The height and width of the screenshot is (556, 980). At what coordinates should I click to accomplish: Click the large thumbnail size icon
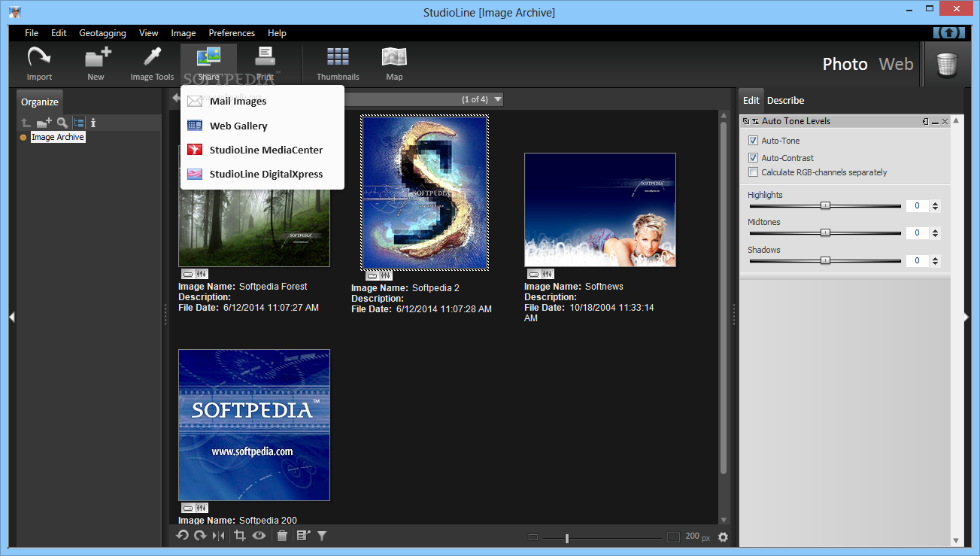pos(673,537)
